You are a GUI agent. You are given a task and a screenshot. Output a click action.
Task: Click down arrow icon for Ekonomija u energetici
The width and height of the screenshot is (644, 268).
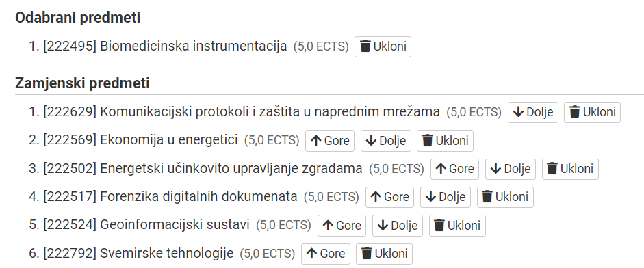(x=371, y=141)
